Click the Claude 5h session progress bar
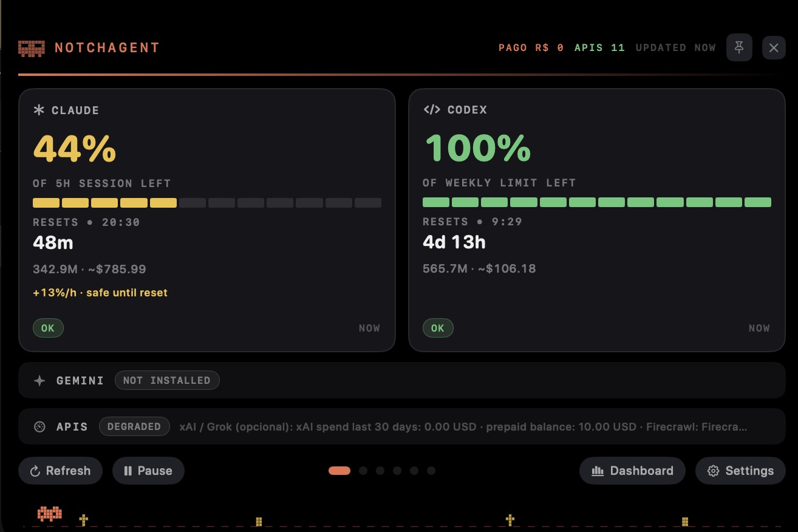Viewport: 798px width, 532px height. [207, 203]
